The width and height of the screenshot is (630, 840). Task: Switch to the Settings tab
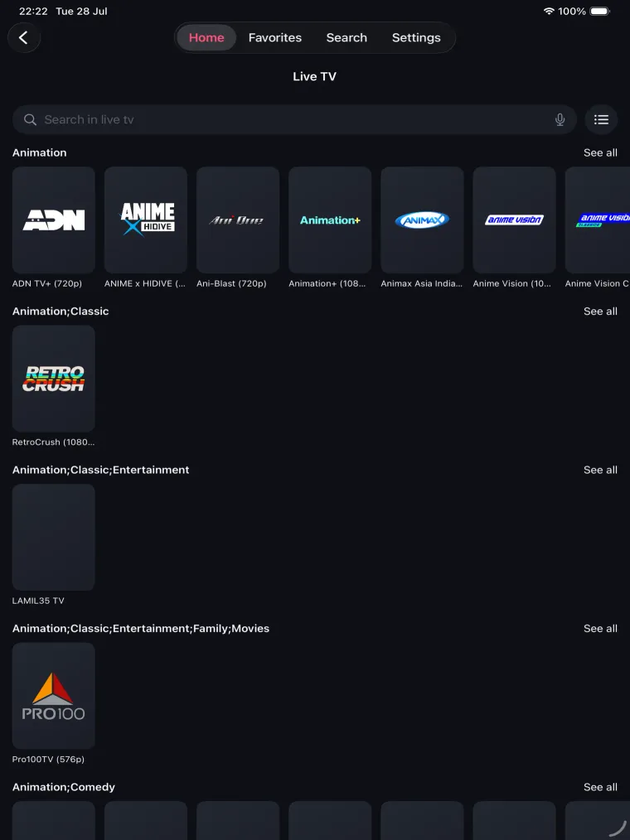[x=416, y=37]
